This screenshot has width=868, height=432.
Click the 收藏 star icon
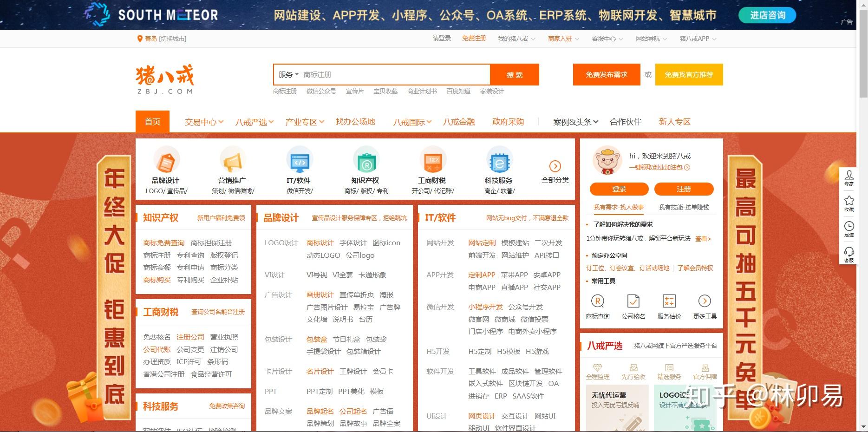[849, 201]
